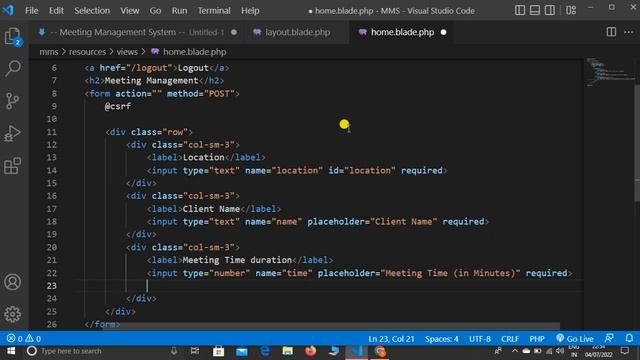Open Source Control view
The height and width of the screenshot is (360, 640).
point(13,100)
